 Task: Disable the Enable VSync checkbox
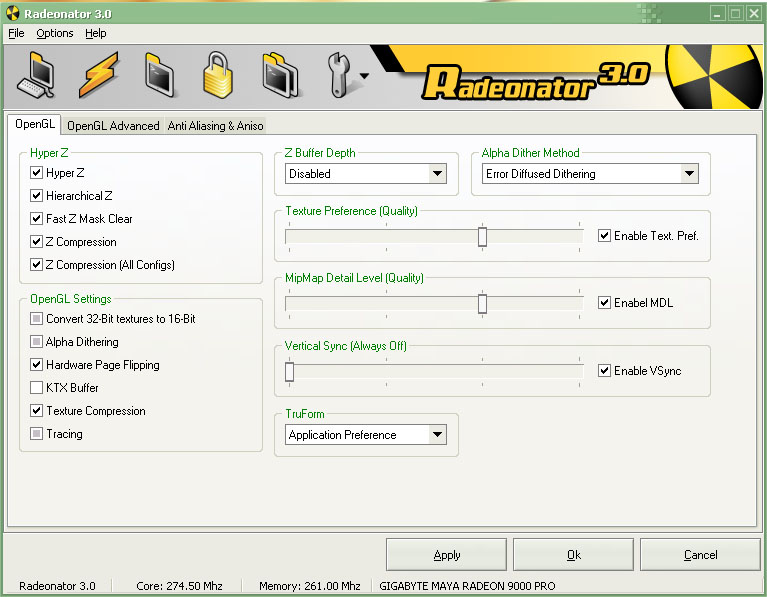pyautogui.click(x=604, y=370)
